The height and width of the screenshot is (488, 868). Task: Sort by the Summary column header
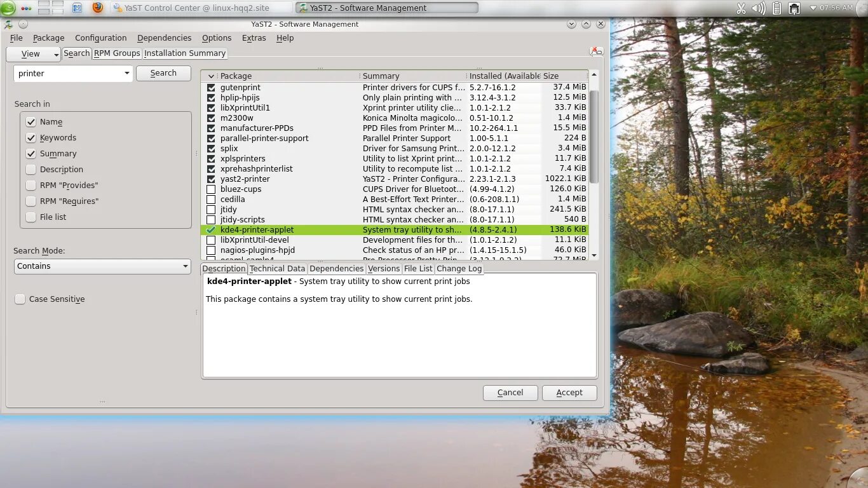coord(414,76)
